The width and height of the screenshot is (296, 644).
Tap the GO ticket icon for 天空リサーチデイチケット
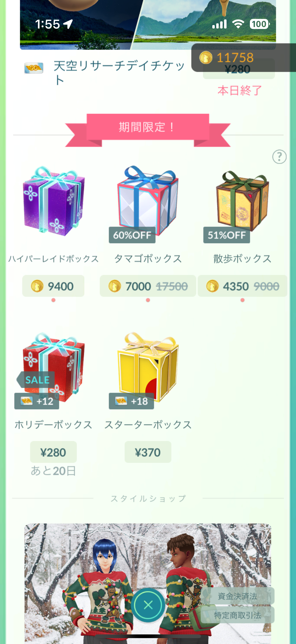click(x=34, y=68)
